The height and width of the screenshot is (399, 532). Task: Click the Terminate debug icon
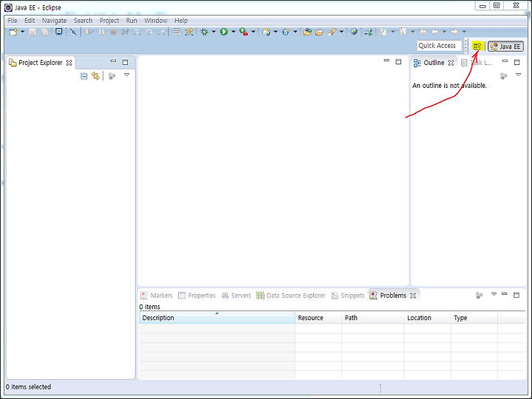coord(114,32)
